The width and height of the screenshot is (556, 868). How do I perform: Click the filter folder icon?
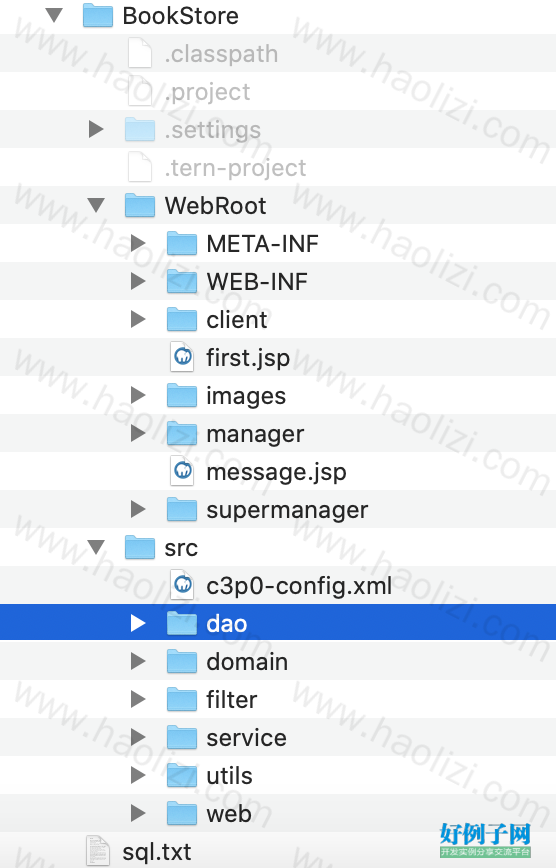pyautogui.click(x=182, y=699)
